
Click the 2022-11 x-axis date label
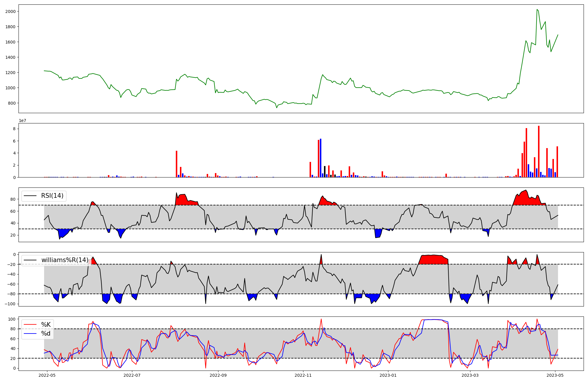pos(303,375)
